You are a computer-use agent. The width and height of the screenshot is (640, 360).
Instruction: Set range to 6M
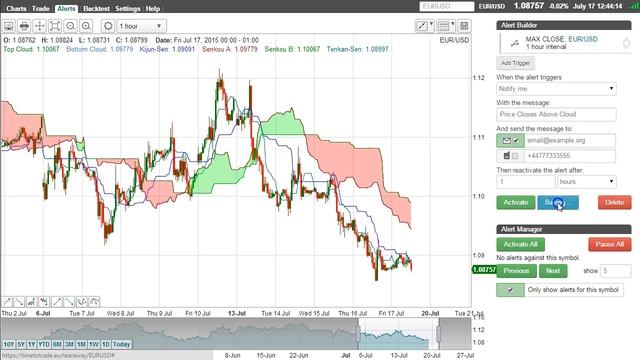coord(57,344)
